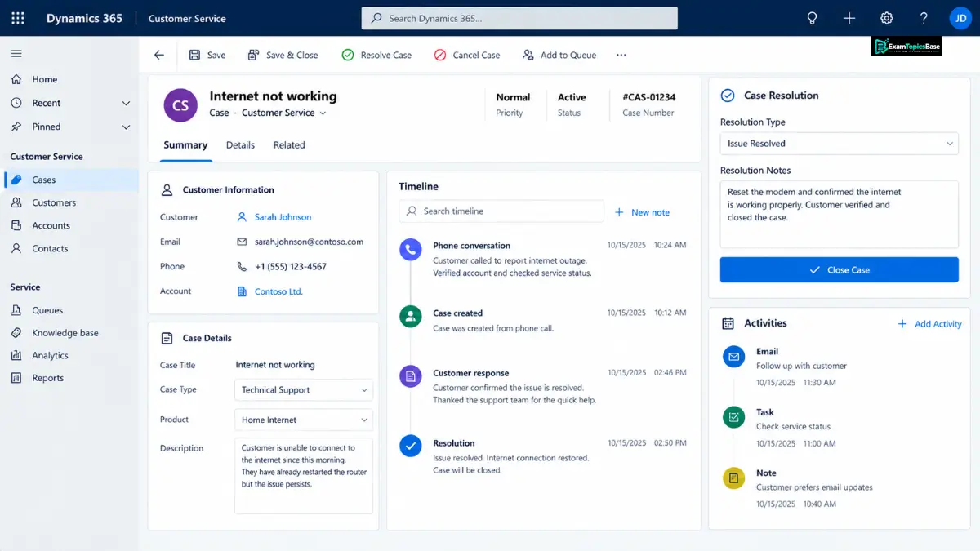Open the help question mark icon

point(924,18)
